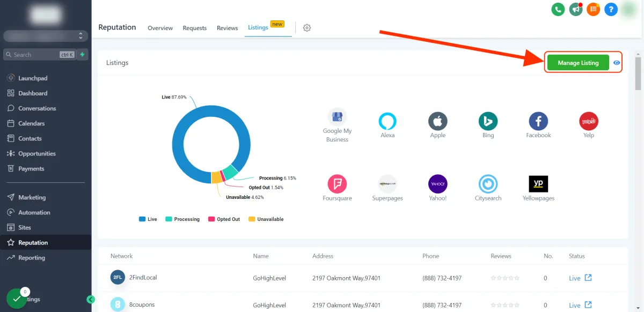Click Live status link for 2FindLocal
The image size is (644, 312).
pyautogui.click(x=575, y=278)
